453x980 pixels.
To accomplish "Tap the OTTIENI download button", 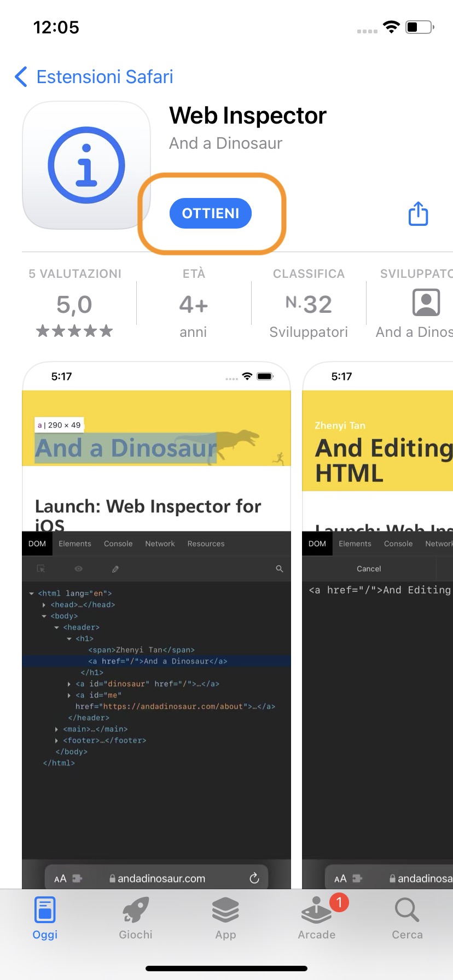I will tap(211, 213).
